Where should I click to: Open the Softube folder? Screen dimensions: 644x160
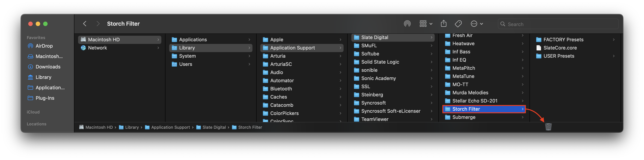393,54
